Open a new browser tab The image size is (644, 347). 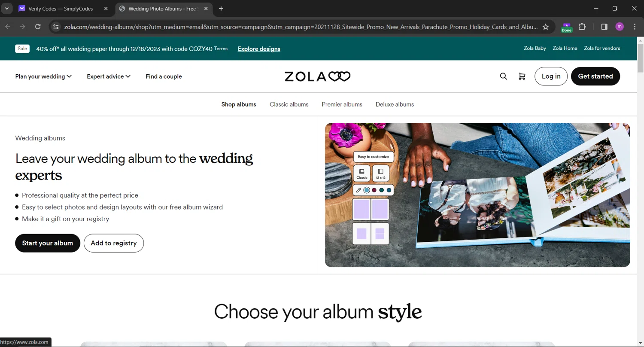221,9
